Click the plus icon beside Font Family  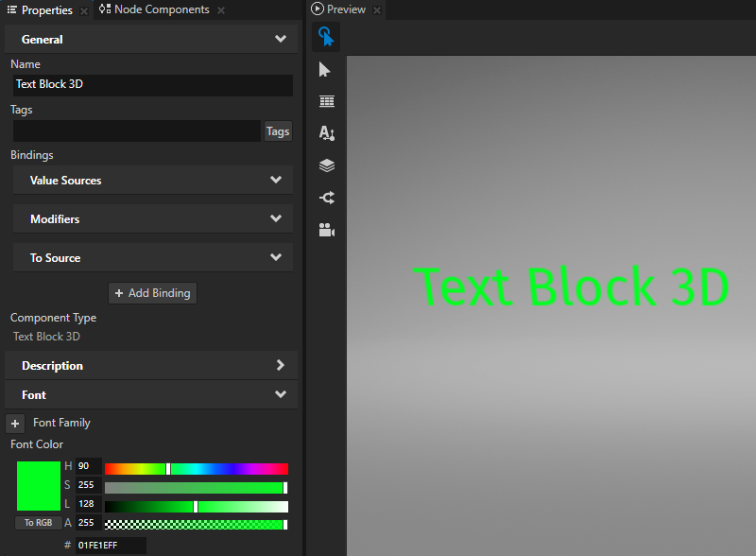[14, 423]
